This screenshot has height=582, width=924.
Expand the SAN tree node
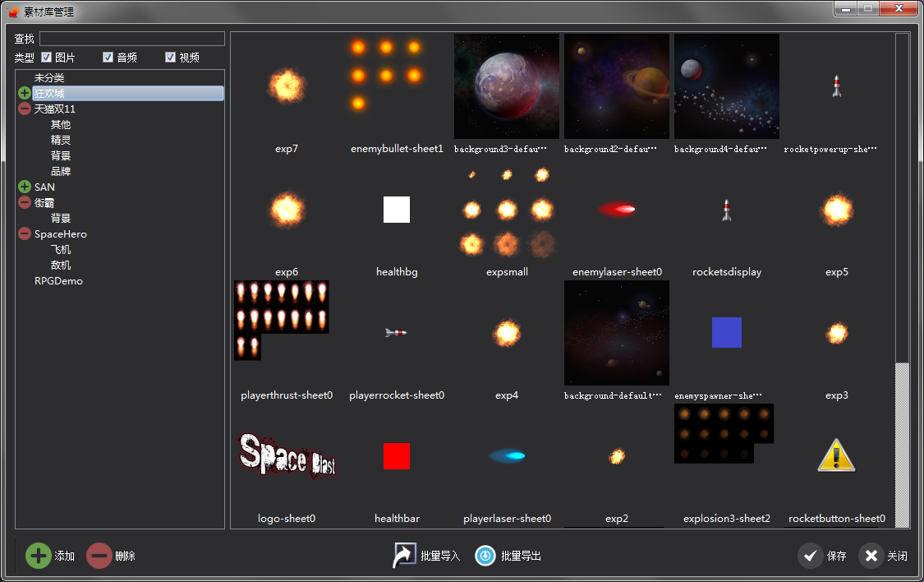point(23,187)
